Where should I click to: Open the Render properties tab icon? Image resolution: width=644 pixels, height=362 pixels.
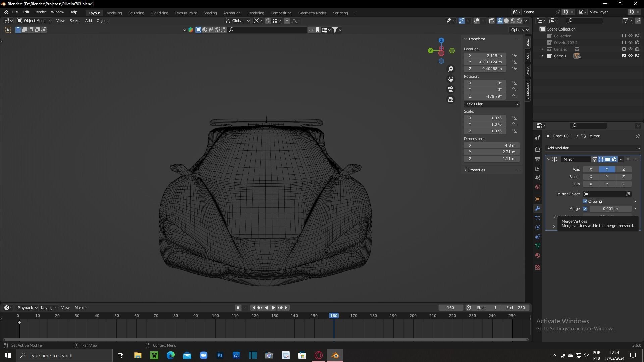(x=538, y=149)
